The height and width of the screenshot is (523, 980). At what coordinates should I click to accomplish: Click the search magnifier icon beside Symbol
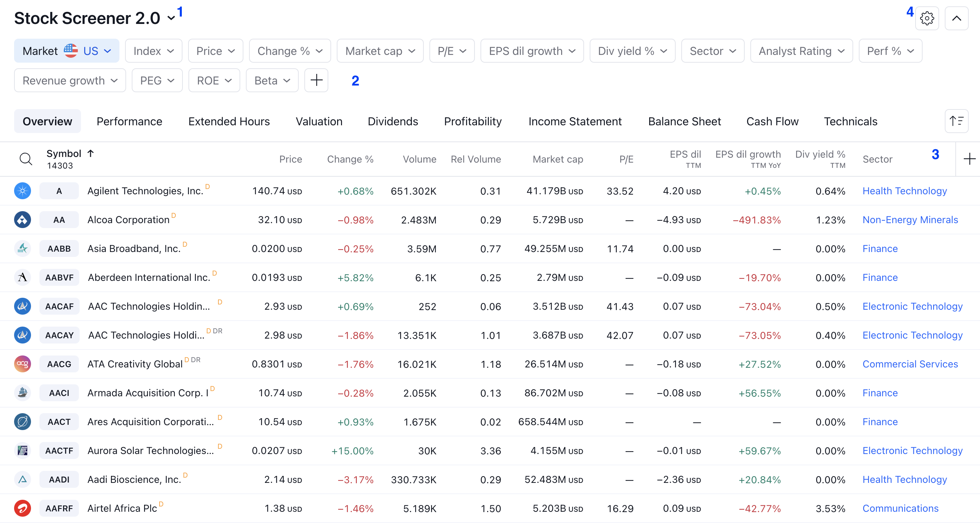click(26, 159)
